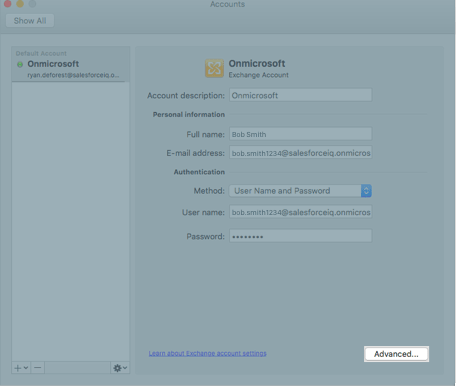Screen dimensions: 456x386
Task: Click the Show All button
Action: click(x=30, y=21)
